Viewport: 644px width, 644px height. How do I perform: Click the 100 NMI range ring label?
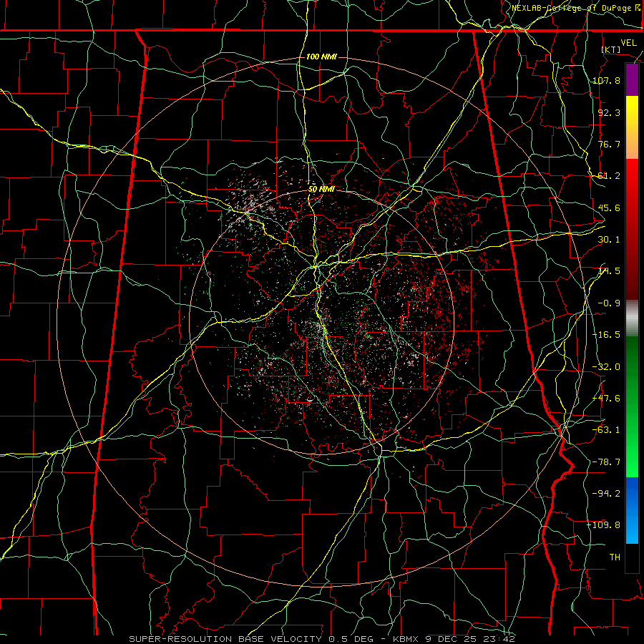tap(321, 57)
